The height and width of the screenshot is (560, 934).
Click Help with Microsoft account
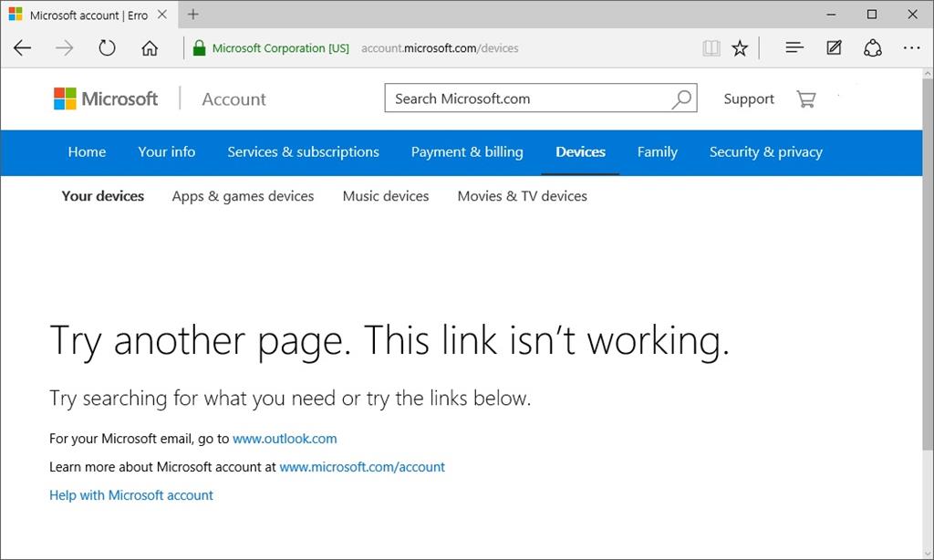pyautogui.click(x=131, y=495)
